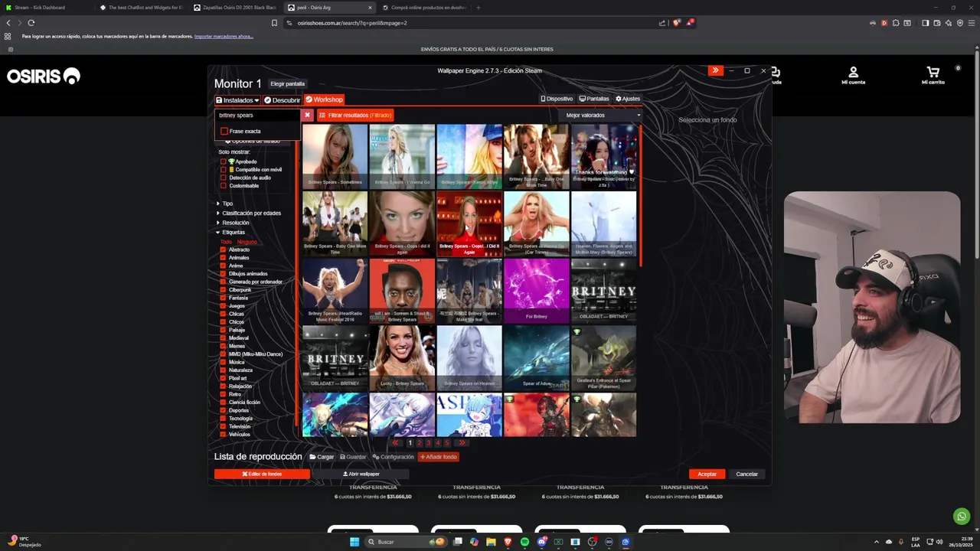Open the Workshop tab

coord(324,99)
